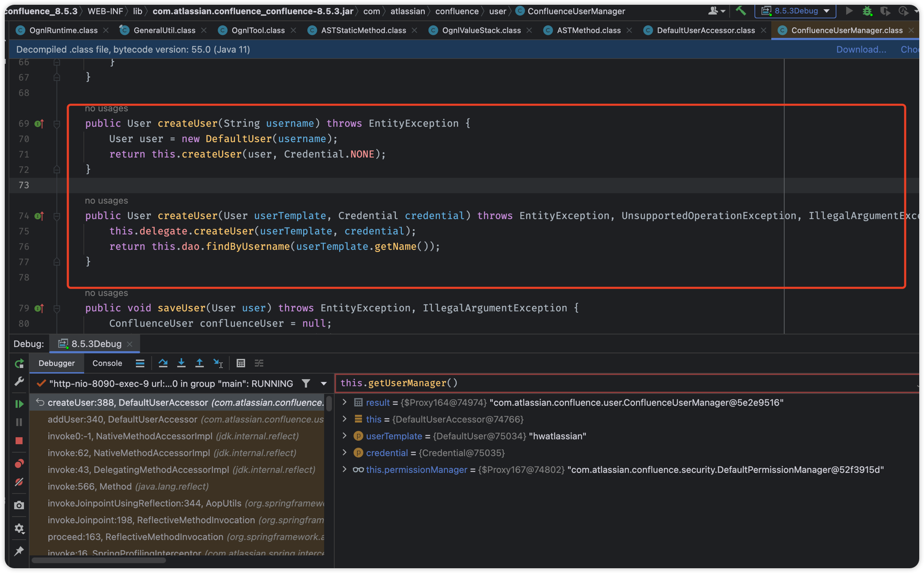The image size is (924, 573).
Task: Click the Step Into icon
Action: (181, 363)
